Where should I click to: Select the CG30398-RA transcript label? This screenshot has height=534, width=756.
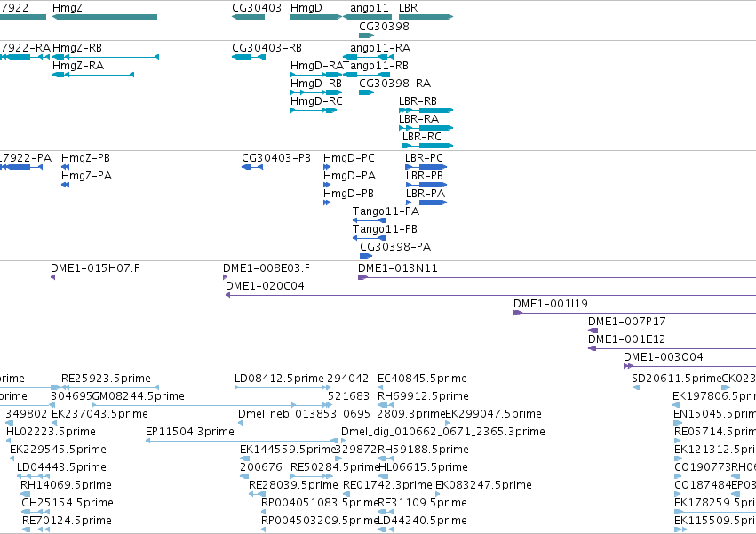[x=394, y=84]
